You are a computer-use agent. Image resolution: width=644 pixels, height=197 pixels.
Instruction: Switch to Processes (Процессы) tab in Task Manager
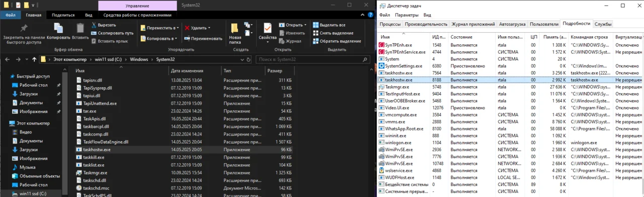point(390,24)
